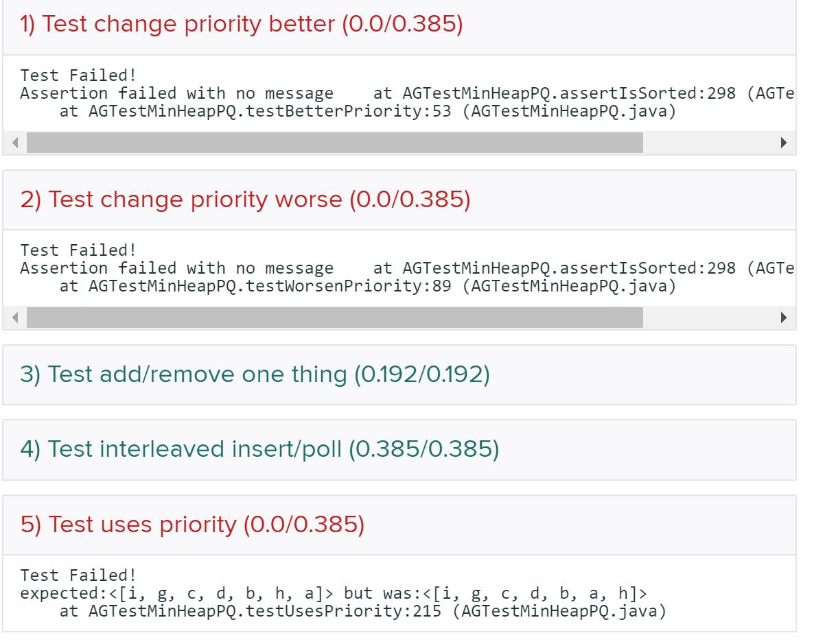Click empty scrollbar track right of test 1 thumb
This screenshot has width=825, height=644.
coord(707,143)
